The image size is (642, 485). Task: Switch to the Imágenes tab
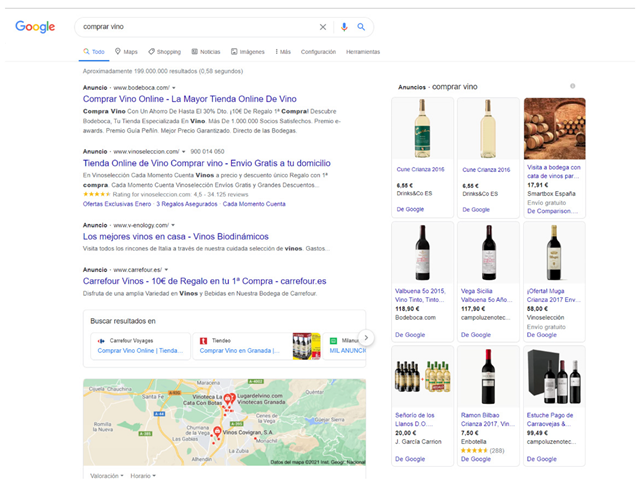(x=247, y=51)
